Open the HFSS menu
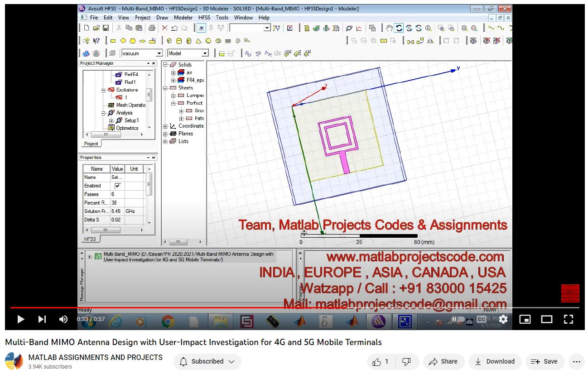The image size is (588, 374). pos(204,18)
